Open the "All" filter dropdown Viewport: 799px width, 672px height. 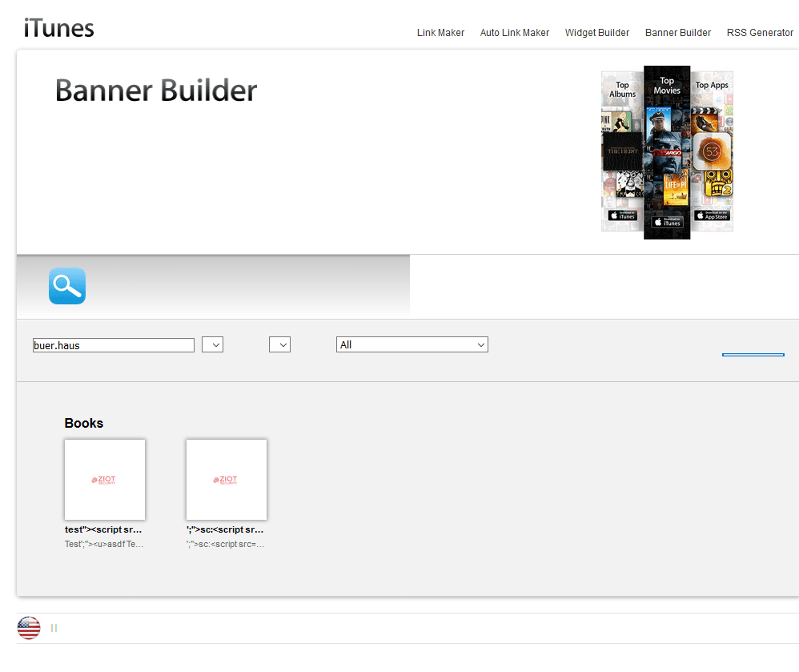tap(412, 344)
